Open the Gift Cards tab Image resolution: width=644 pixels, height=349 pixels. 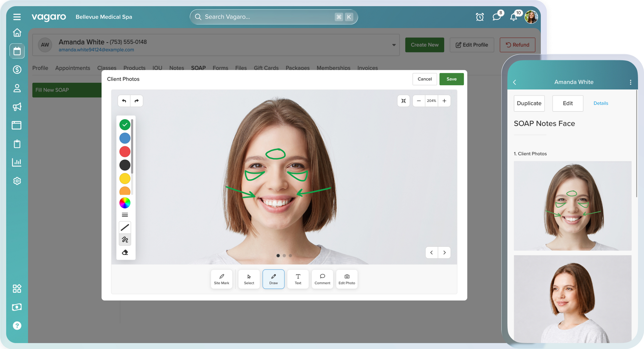pos(266,68)
